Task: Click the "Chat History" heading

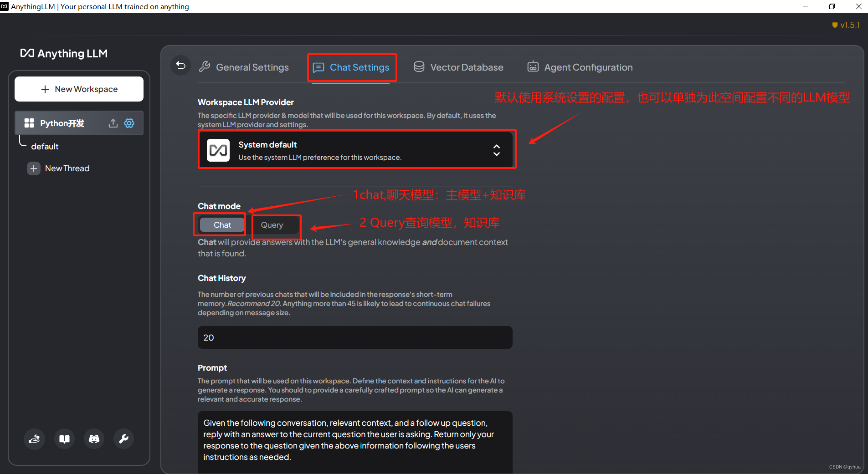Action: [221, 278]
